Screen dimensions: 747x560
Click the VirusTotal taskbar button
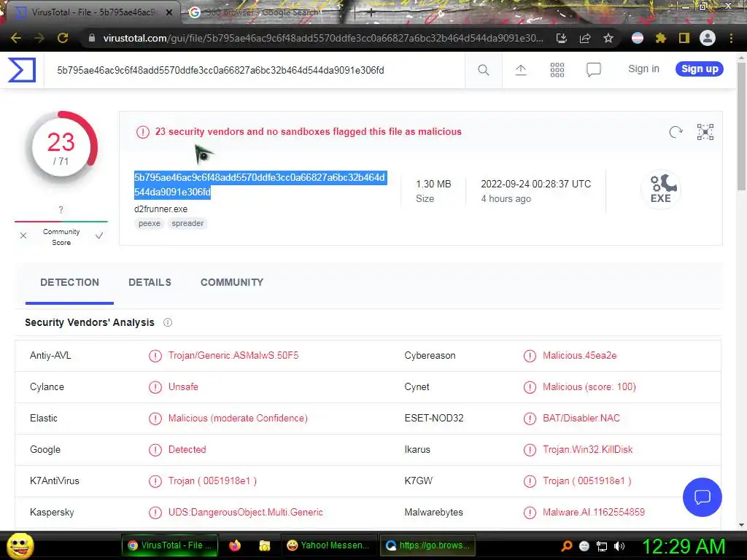[170, 545]
